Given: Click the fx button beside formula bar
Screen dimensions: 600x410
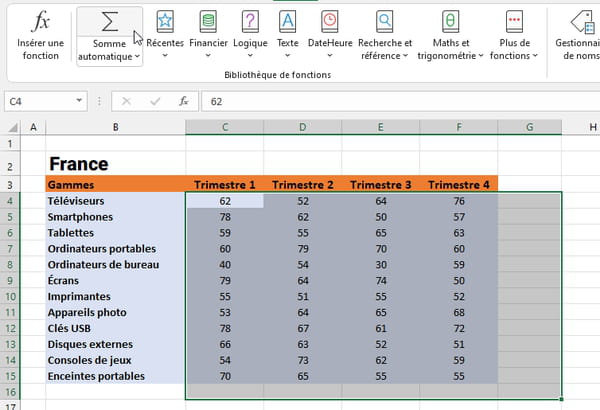Looking at the screenshot, I should tap(184, 101).
